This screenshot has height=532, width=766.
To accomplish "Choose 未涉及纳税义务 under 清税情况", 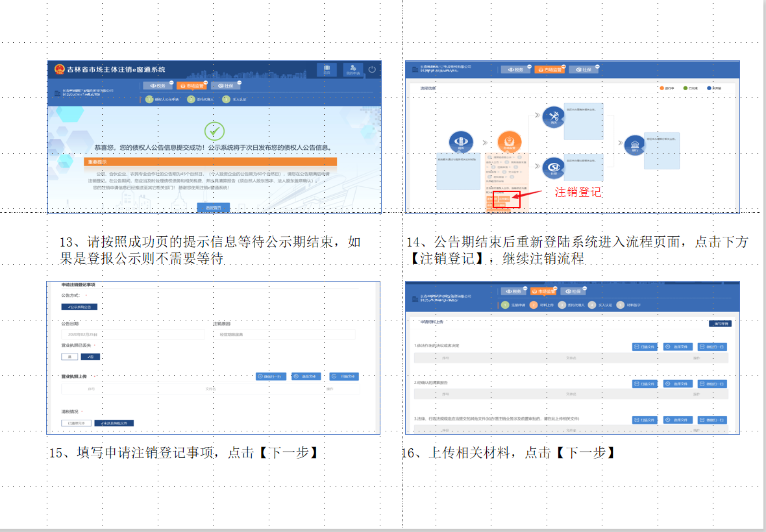I will [114, 423].
